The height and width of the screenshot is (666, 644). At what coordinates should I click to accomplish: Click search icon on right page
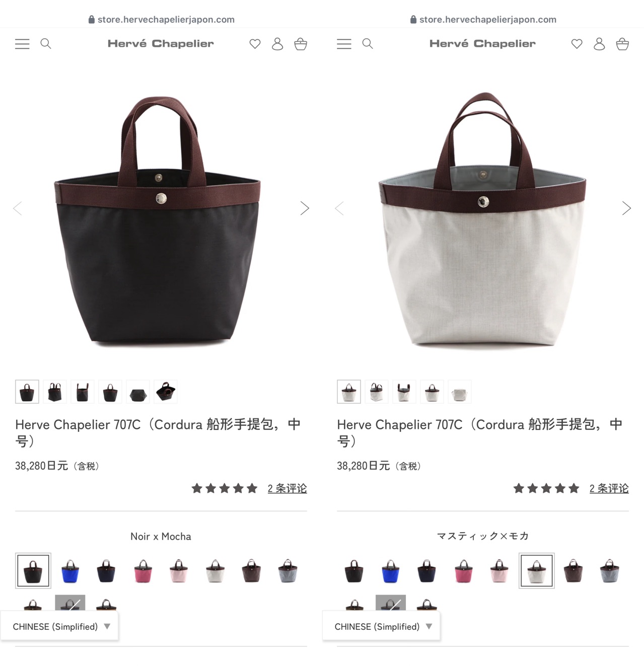point(368,44)
